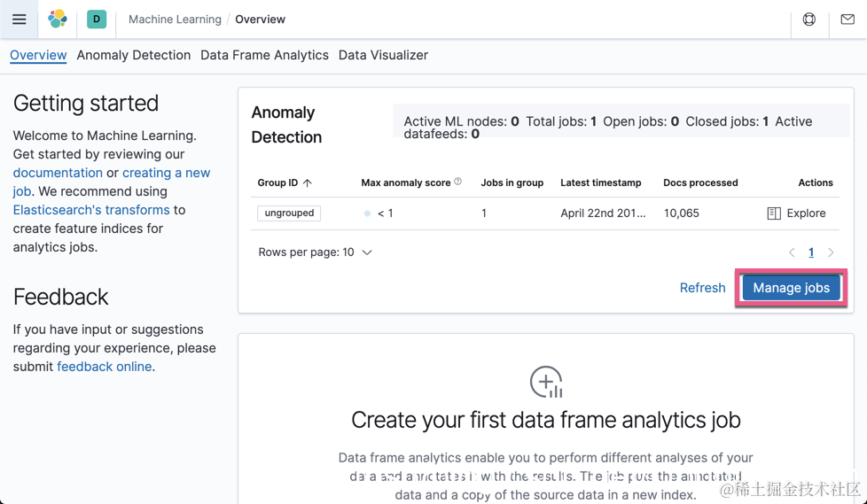Select the Data Visualizer tab
The height and width of the screenshot is (504, 867).
coord(383,55)
